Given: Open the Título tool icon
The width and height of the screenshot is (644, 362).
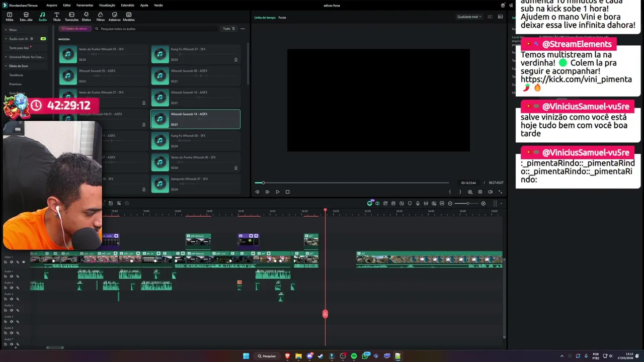Looking at the screenshot, I should [56, 17].
